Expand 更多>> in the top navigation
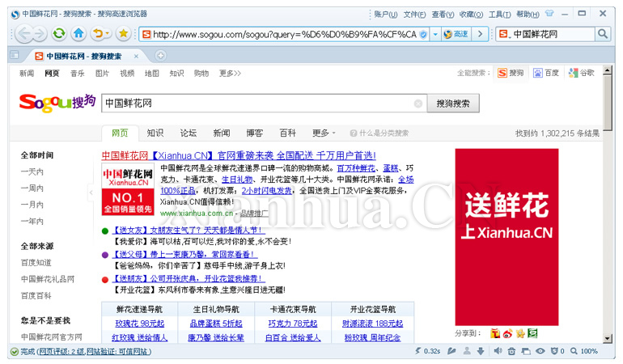 [x=230, y=74]
